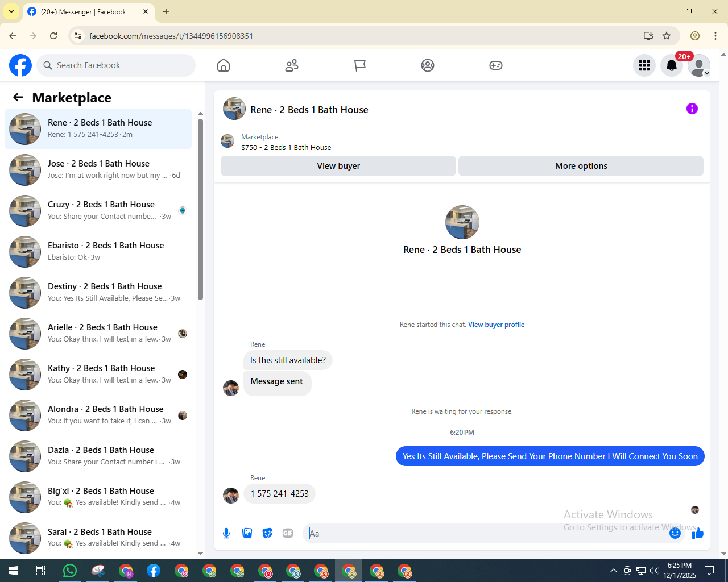
Task: Open a new browser tab
Action: (166, 11)
